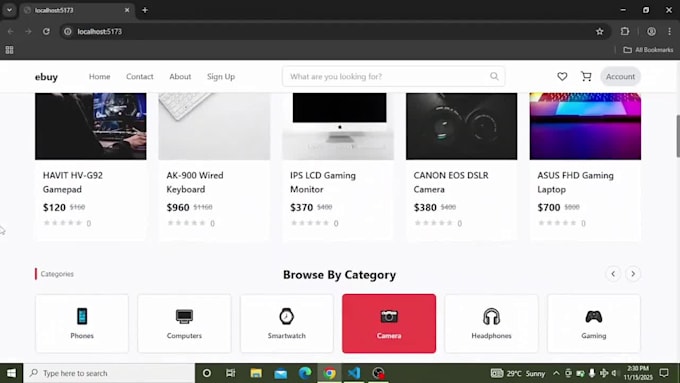Open the gamepad product image
The width and height of the screenshot is (680, 383).
tap(91, 126)
